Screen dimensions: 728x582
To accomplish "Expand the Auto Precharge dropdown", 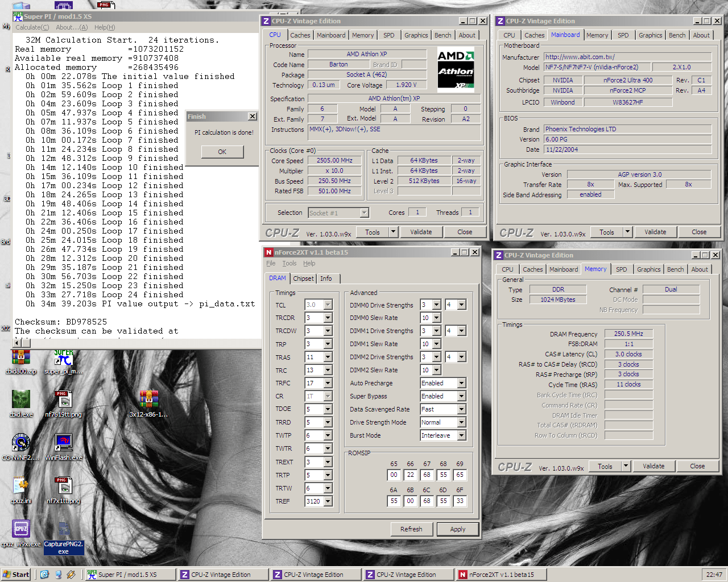I will coord(461,383).
